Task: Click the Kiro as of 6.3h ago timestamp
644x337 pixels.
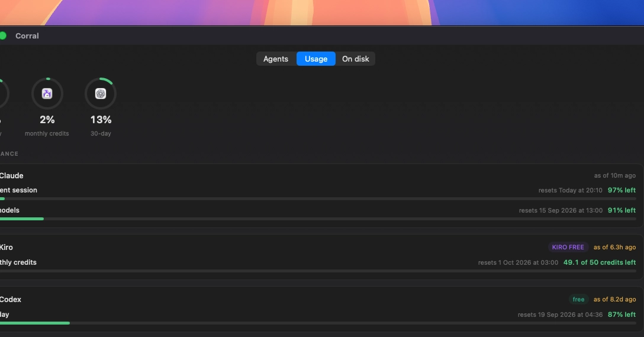Action: (x=614, y=248)
